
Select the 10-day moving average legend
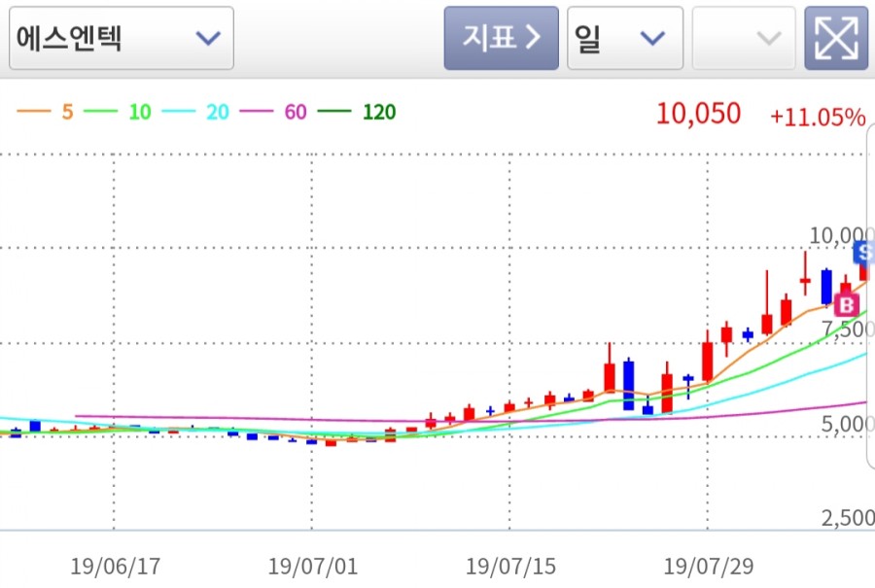118,112
